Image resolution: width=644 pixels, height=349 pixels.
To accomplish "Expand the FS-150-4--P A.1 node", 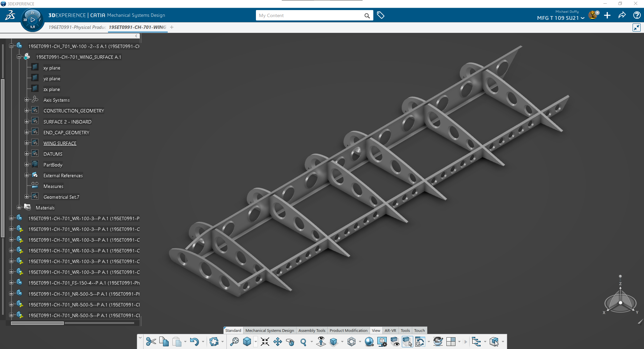I will pyautogui.click(x=11, y=283).
